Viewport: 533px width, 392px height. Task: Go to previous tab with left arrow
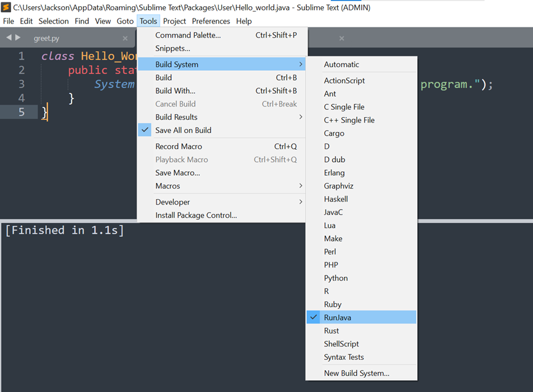point(9,38)
